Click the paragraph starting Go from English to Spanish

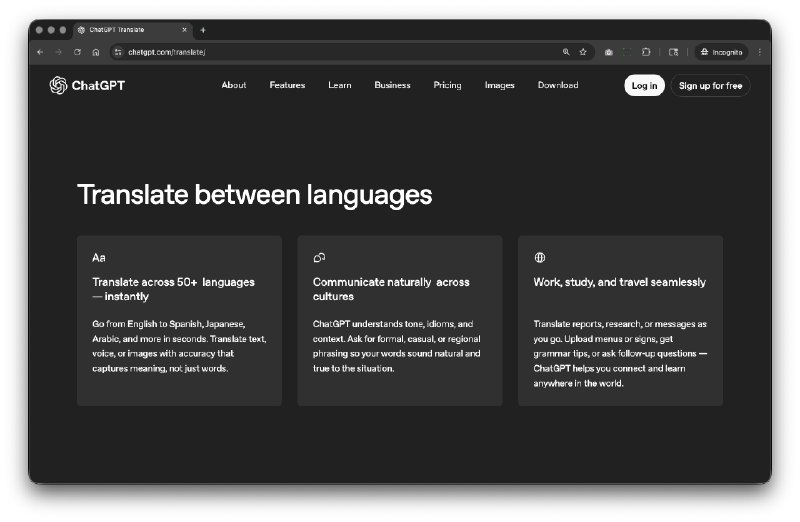(x=179, y=346)
